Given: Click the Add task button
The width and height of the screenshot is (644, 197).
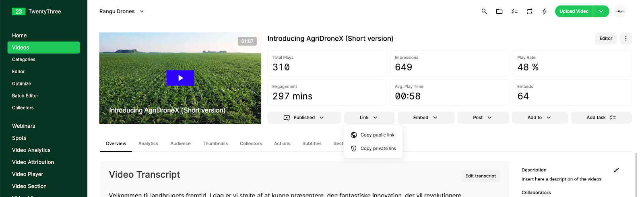Looking at the screenshot, I should [601, 118].
